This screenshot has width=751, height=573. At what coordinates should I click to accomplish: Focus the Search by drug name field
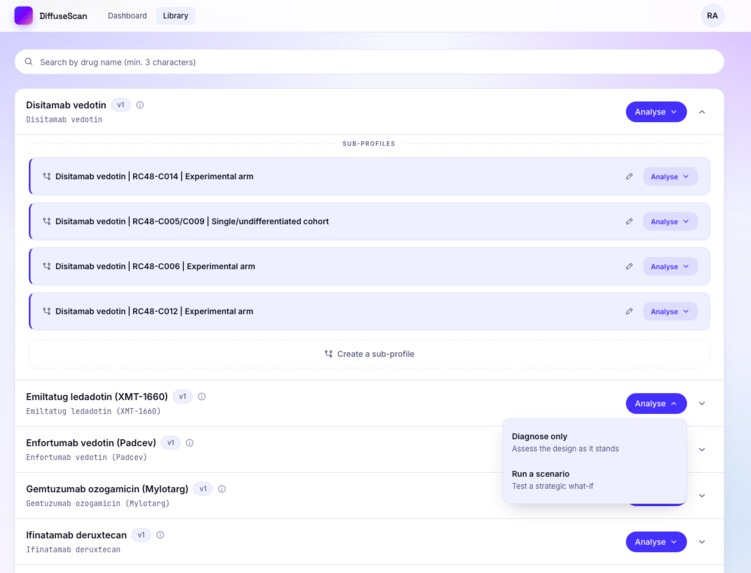click(x=369, y=62)
